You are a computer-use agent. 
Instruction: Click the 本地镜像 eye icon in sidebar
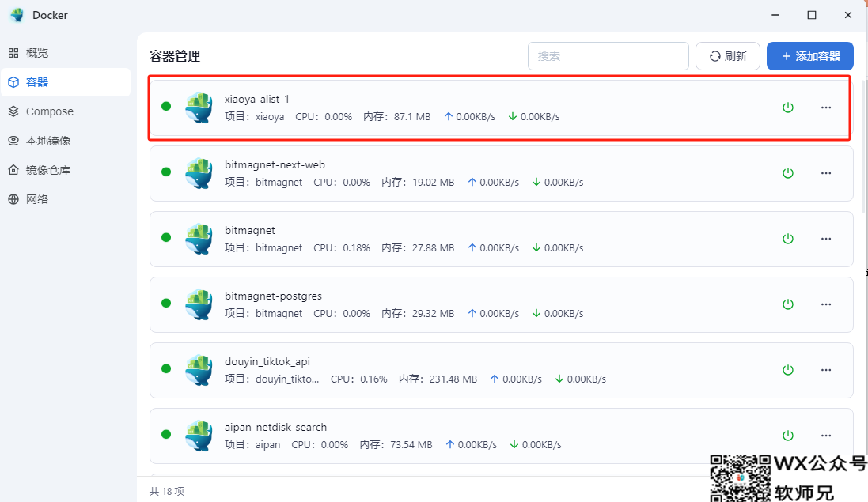(x=13, y=141)
